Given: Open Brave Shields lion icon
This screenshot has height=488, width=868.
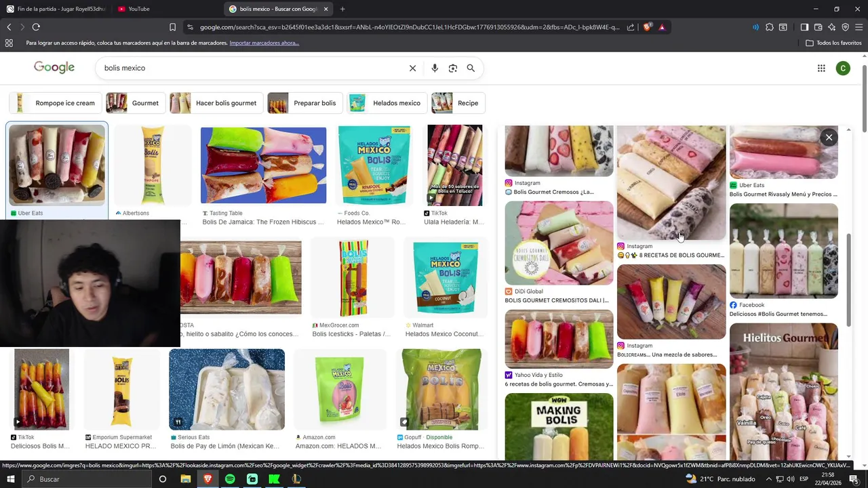Looking at the screenshot, I should (647, 27).
